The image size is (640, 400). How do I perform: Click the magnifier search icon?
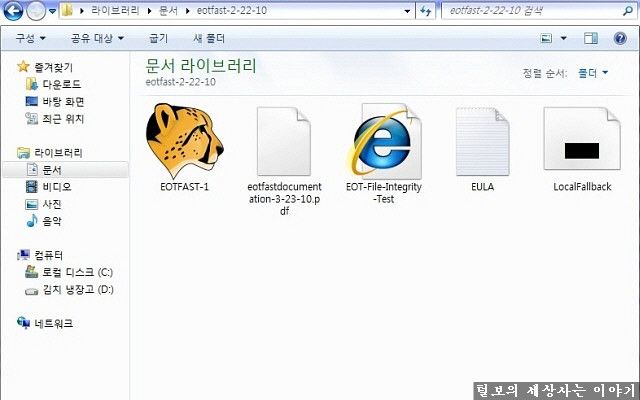tap(628, 11)
